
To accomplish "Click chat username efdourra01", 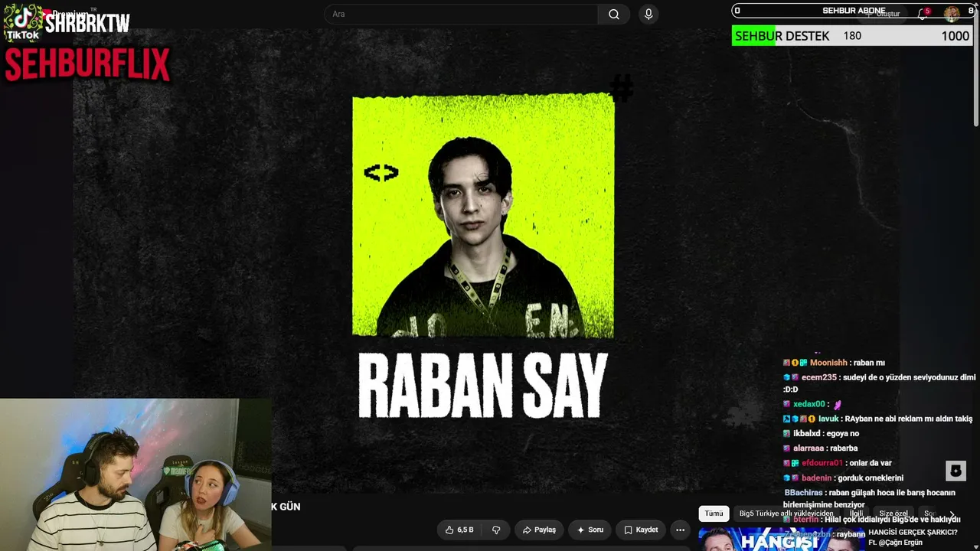I will click(x=822, y=463).
